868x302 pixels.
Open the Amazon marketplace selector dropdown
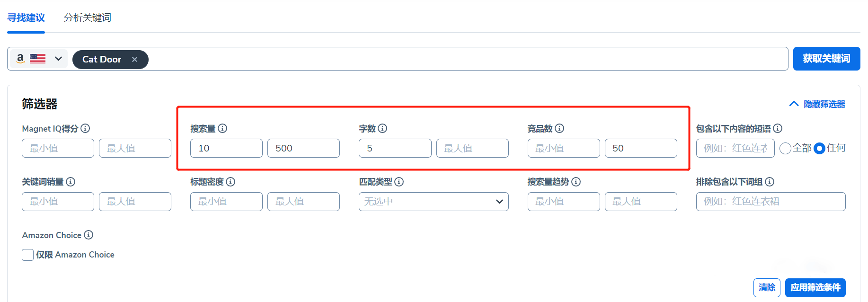(58, 58)
